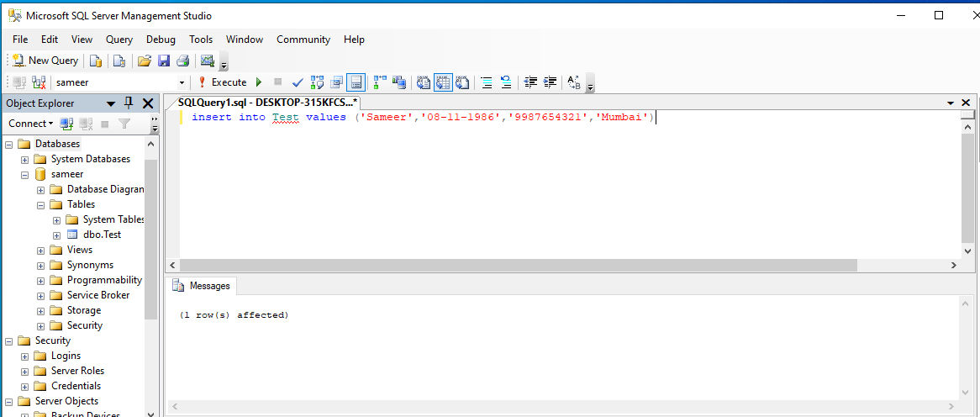
Task: Open the Community menu
Action: point(303,40)
